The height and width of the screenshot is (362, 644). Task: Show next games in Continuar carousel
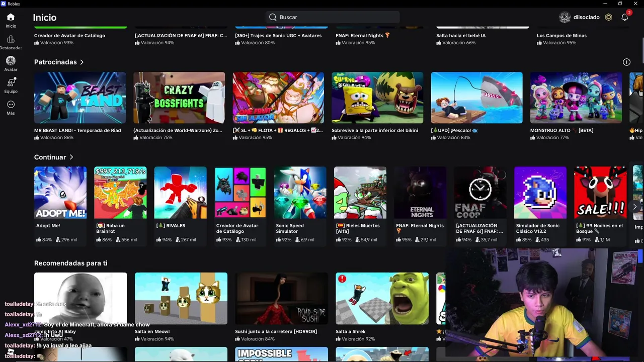tap(635, 207)
